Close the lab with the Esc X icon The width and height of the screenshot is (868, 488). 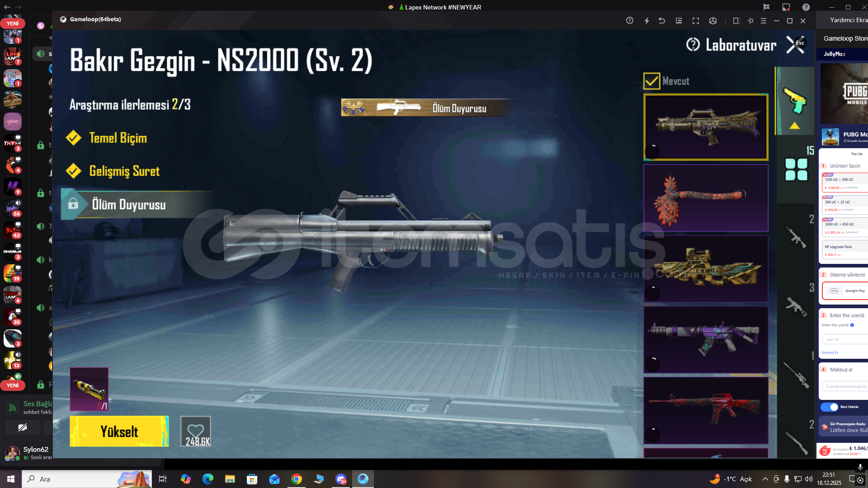795,45
